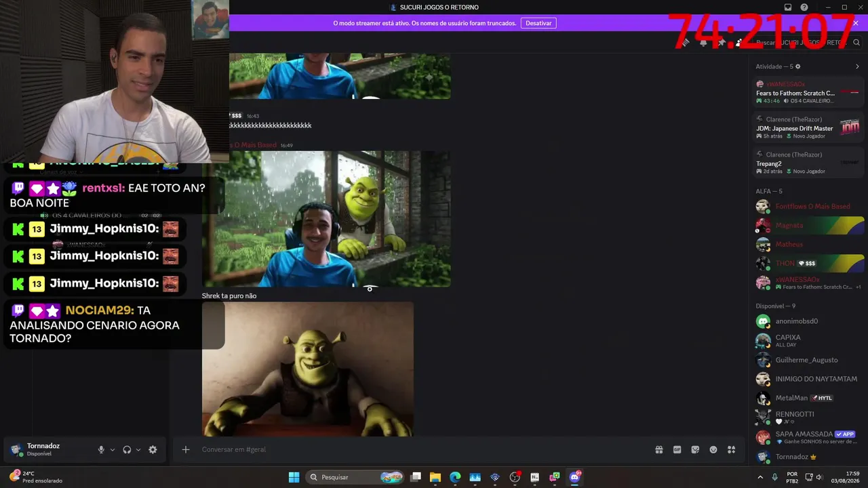Select member RENNGOTTI
This screenshot has width=868, height=488.
[x=810, y=418]
